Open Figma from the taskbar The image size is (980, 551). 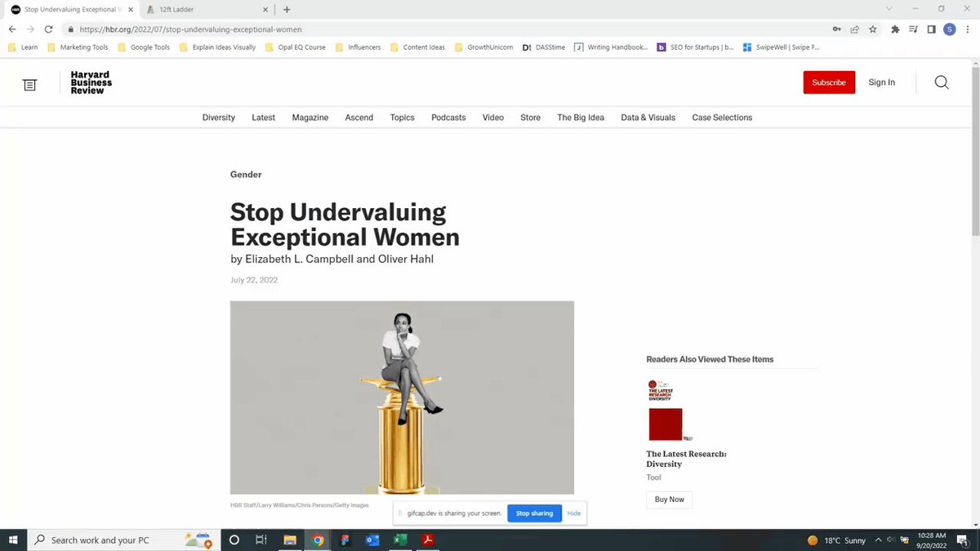[x=345, y=540]
